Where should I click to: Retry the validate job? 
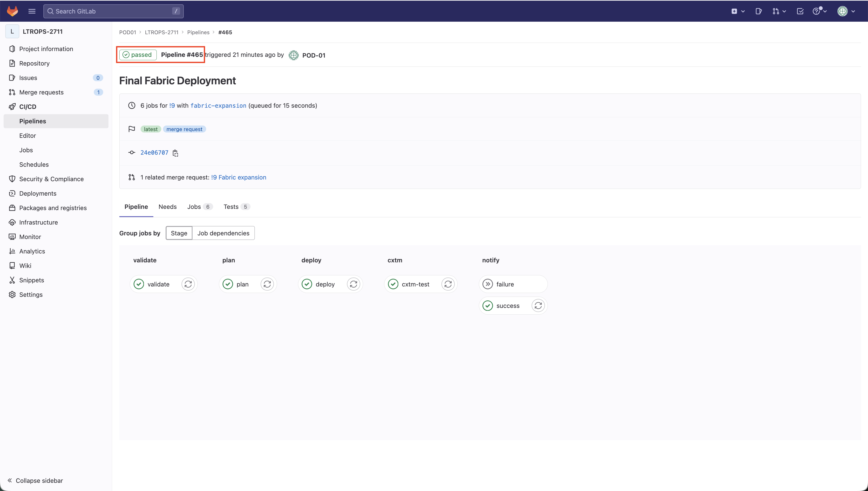point(188,284)
